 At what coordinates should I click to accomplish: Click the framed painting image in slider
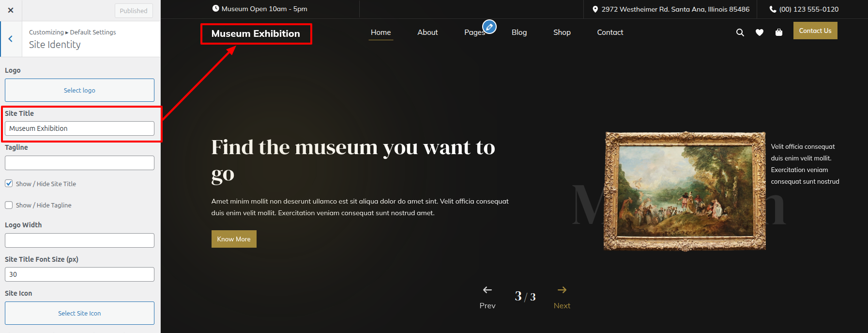[x=685, y=191]
